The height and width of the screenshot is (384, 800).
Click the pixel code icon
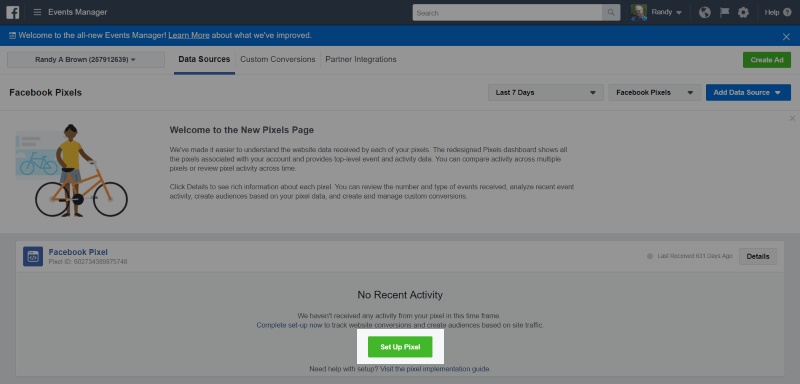point(33,257)
